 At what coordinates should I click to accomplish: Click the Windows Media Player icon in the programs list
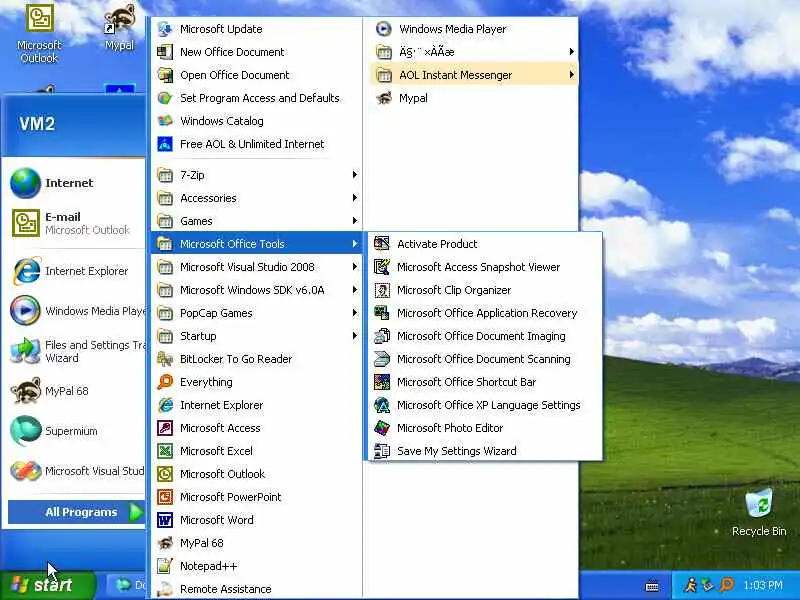point(384,29)
